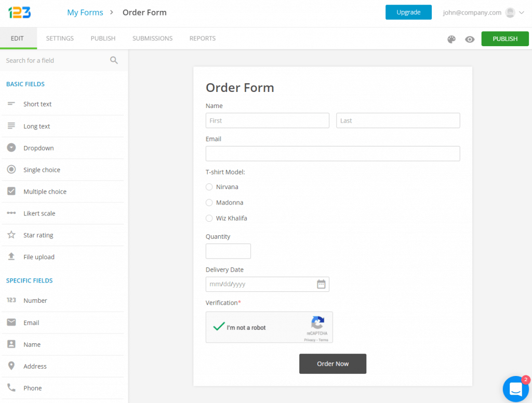Open the chat support bubble
This screenshot has width=532, height=403.
(516, 389)
